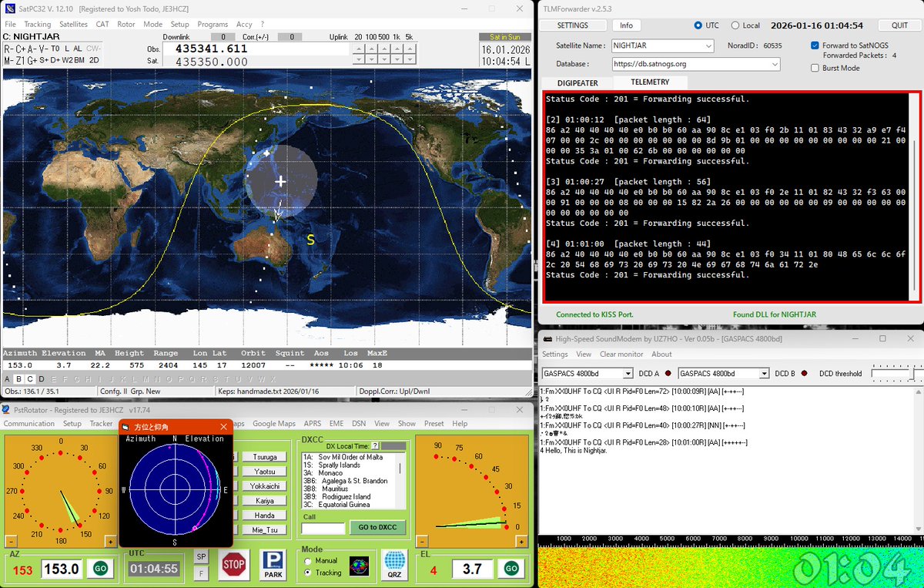Click the QUIT button in TLMForwarder
The image size is (924, 588).
pyautogui.click(x=899, y=25)
